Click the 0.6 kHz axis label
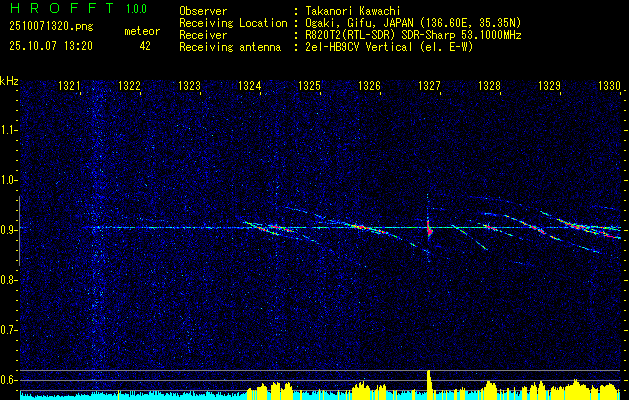This screenshot has width=629, height=400. 8,380
